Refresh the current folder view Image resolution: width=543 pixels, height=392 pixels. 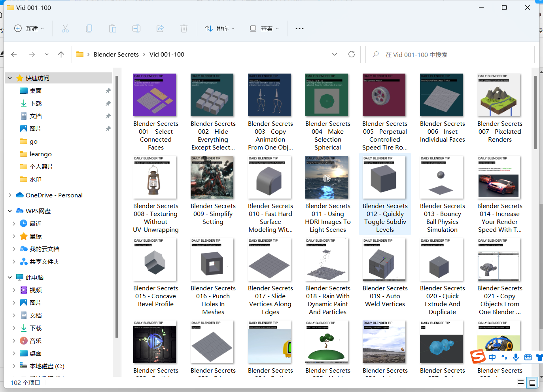pos(351,54)
